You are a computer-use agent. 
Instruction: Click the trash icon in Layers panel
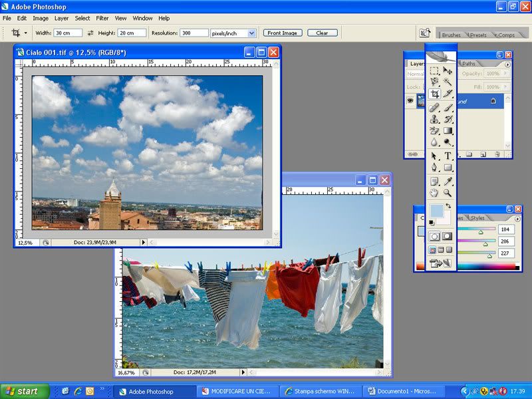(497, 154)
